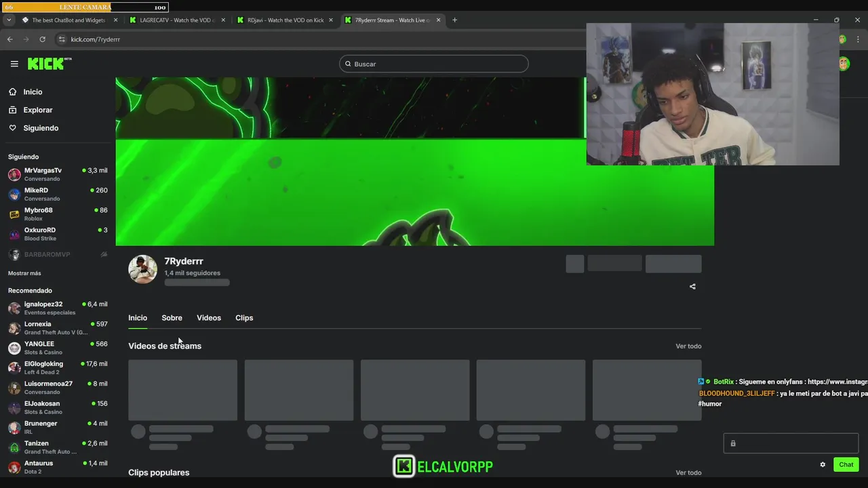Open the browser tab search dropdown

pos(8,20)
